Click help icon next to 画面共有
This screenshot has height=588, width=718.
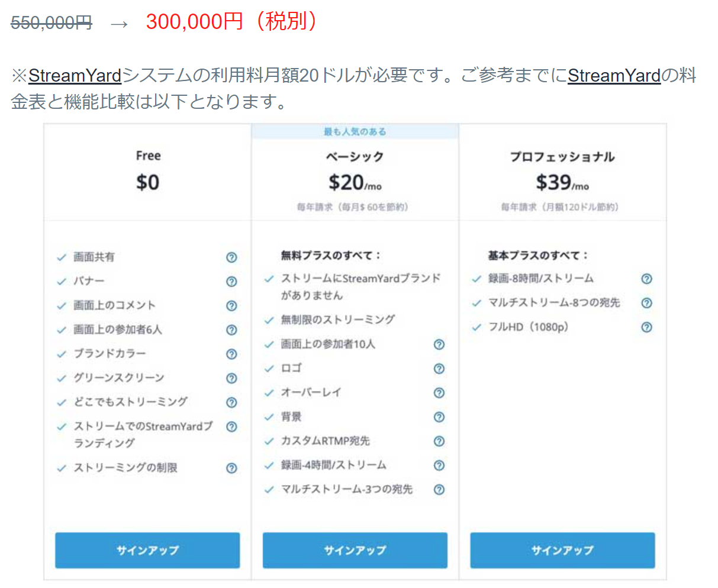[x=231, y=257]
